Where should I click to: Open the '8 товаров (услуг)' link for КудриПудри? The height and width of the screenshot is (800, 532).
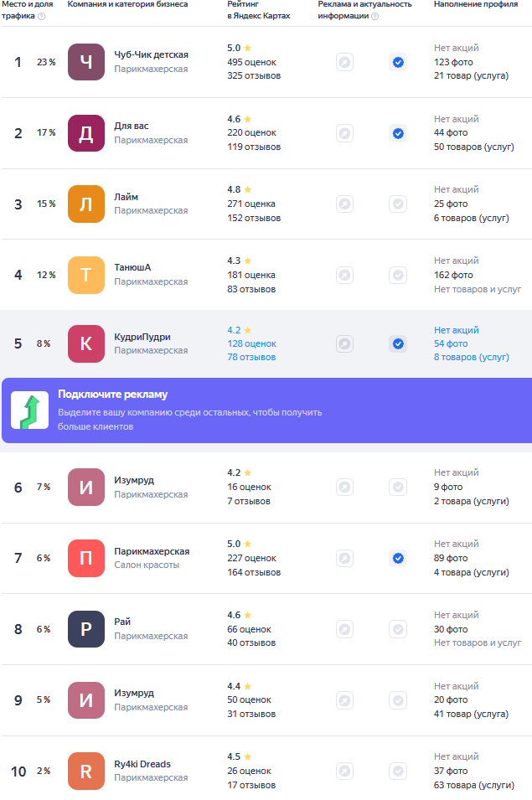click(x=471, y=357)
